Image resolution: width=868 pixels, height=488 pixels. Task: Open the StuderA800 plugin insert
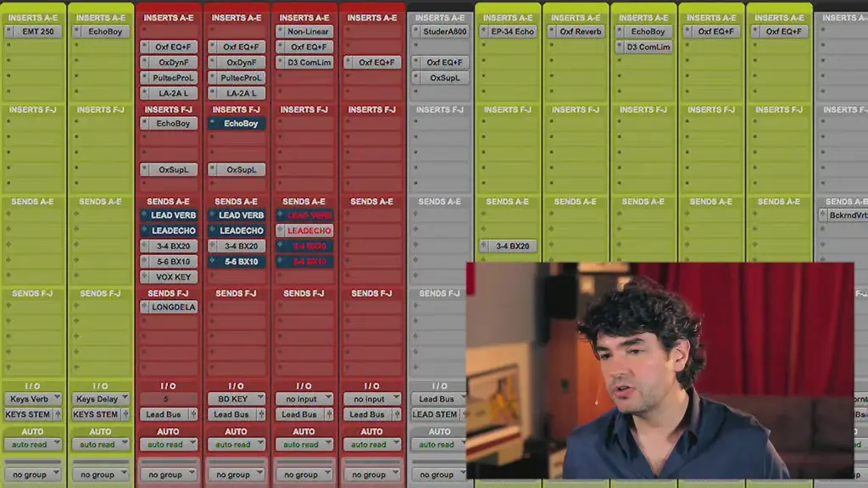[444, 31]
